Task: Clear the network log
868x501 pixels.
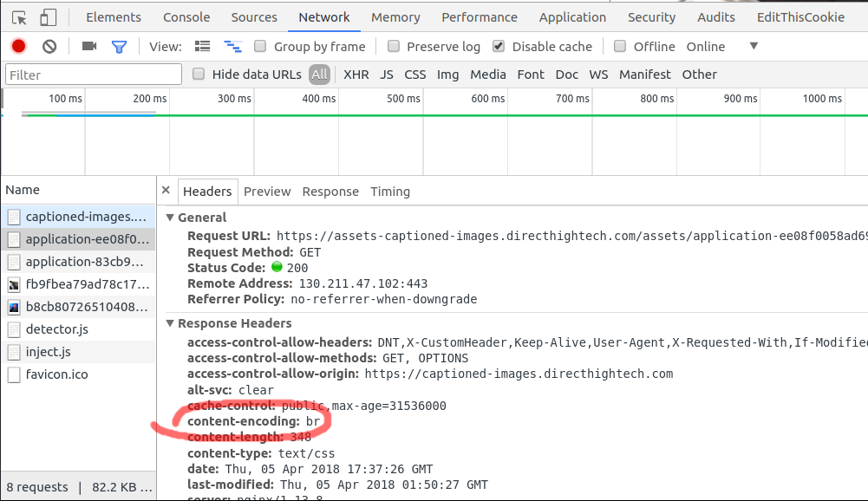Action: [49, 47]
